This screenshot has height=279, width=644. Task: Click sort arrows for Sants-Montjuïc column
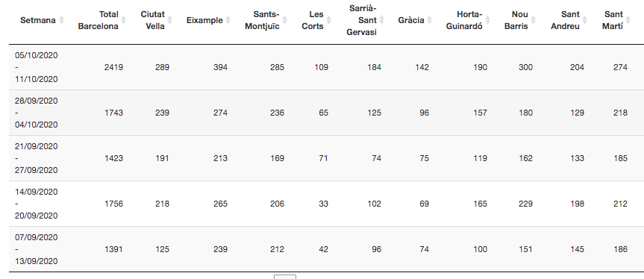tap(285, 20)
